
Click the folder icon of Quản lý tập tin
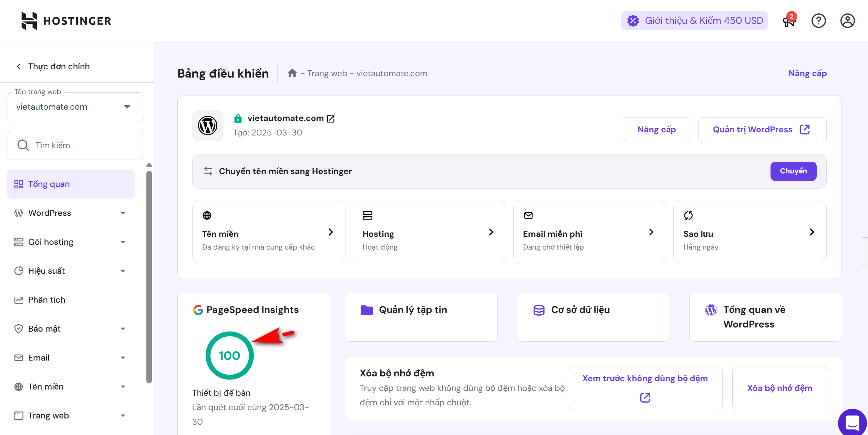[x=367, y=310]
